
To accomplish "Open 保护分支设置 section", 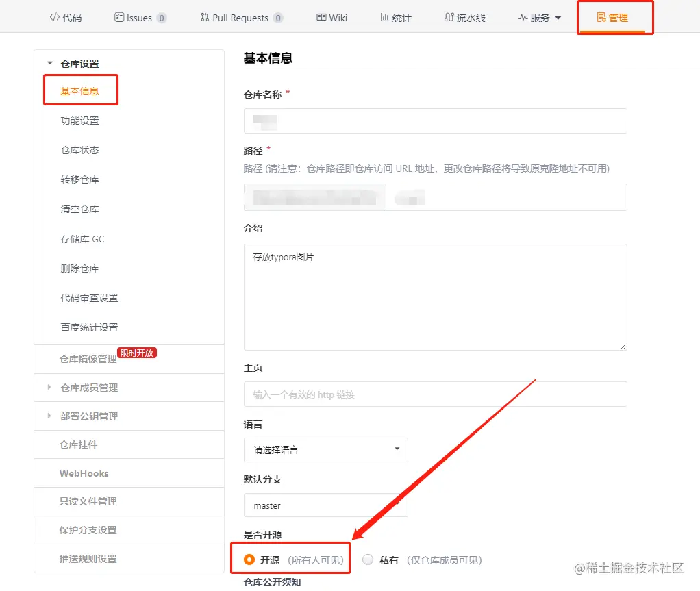I will tap(88, 530).
